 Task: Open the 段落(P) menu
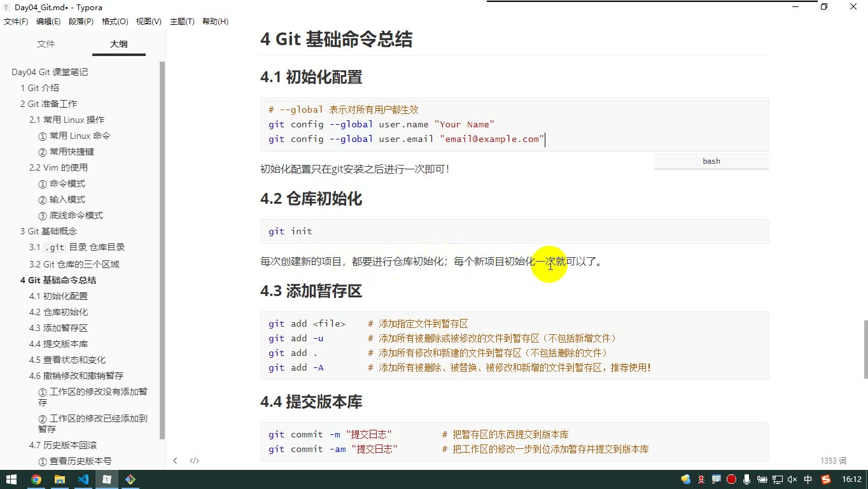[81, 22]
